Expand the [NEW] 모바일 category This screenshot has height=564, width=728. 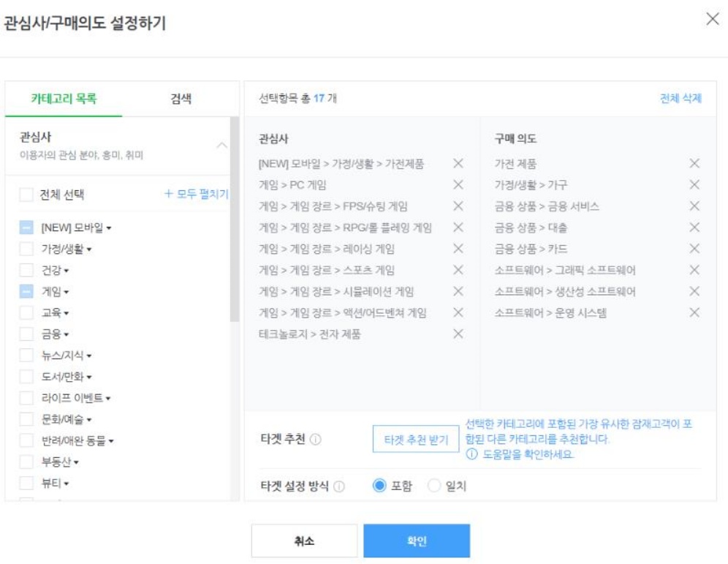pos(109,228)
